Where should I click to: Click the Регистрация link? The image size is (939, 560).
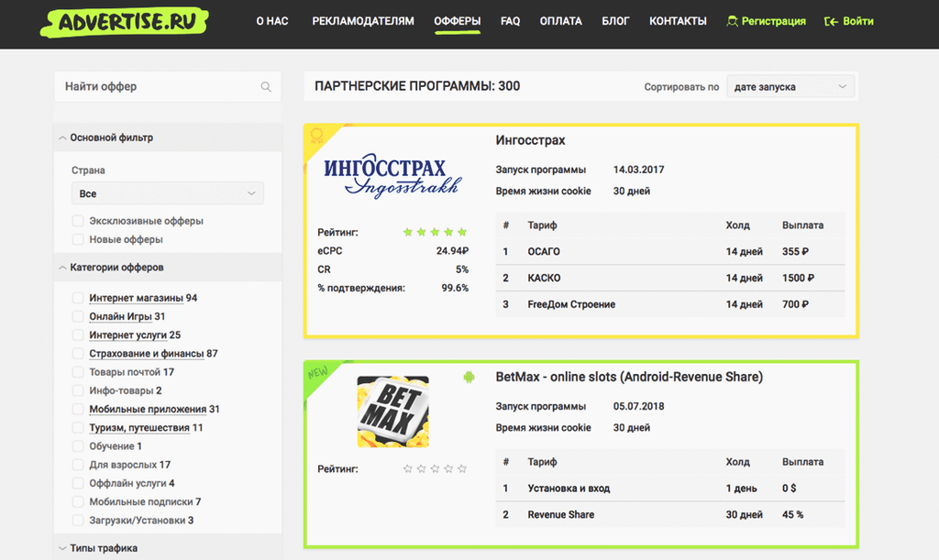[774, 22]
